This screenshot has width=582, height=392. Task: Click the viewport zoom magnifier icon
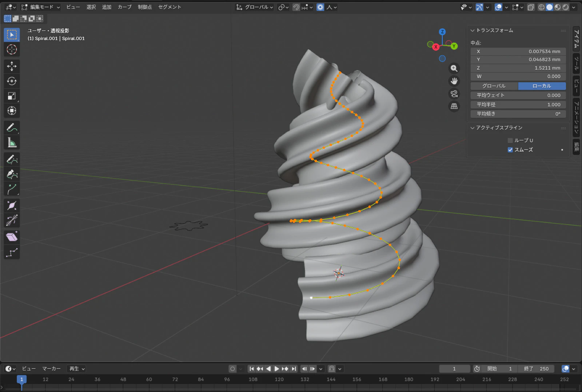[x=454, y=68]
